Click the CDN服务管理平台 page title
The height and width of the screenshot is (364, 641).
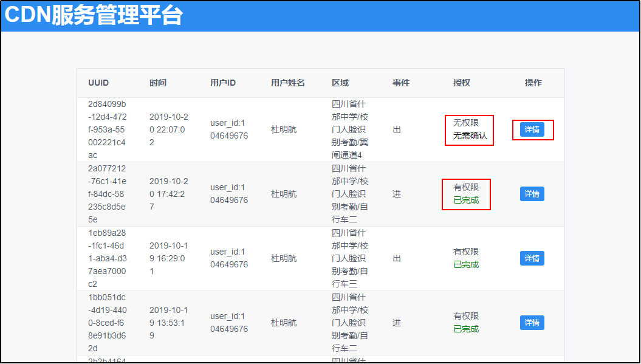[x=94, y=16]
